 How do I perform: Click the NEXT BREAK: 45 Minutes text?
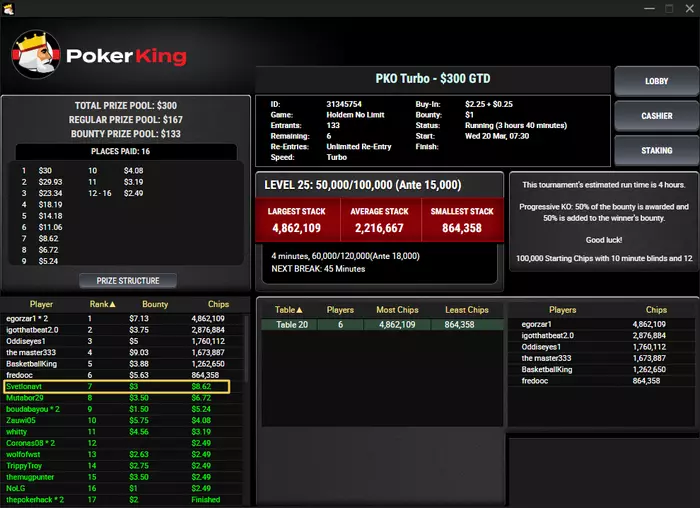[318, 269]
